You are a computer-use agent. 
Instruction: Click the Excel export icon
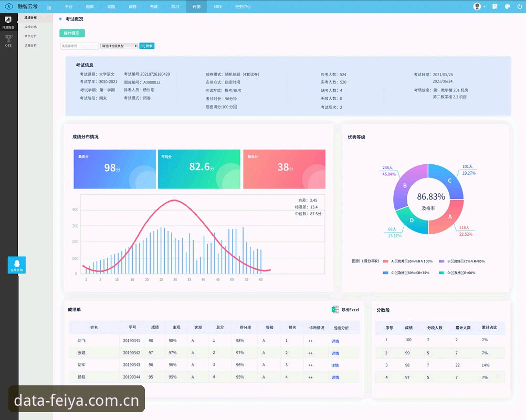point(335,310)
